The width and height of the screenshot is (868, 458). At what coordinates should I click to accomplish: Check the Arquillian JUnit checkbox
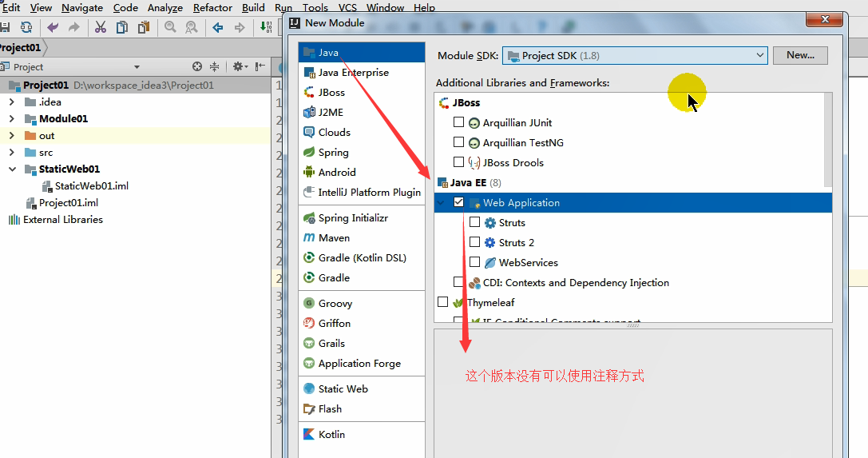[x=458, y=121]
